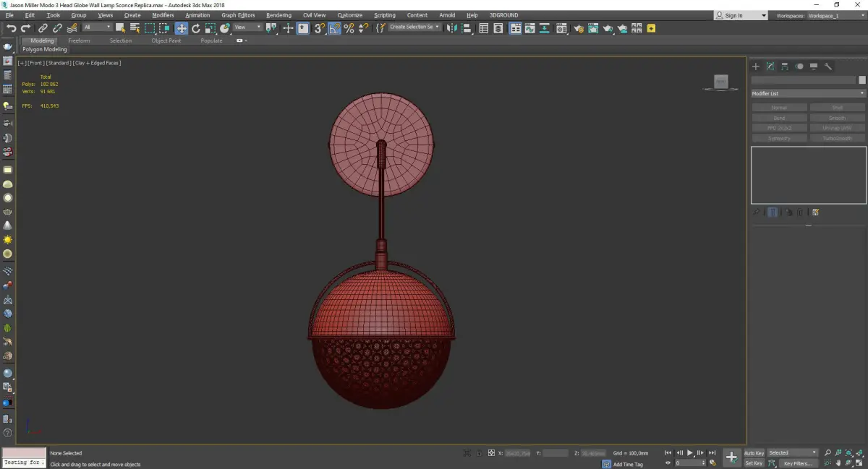Select the Move tool
This screenshot has height=469, width=868.
click(181, 28)
